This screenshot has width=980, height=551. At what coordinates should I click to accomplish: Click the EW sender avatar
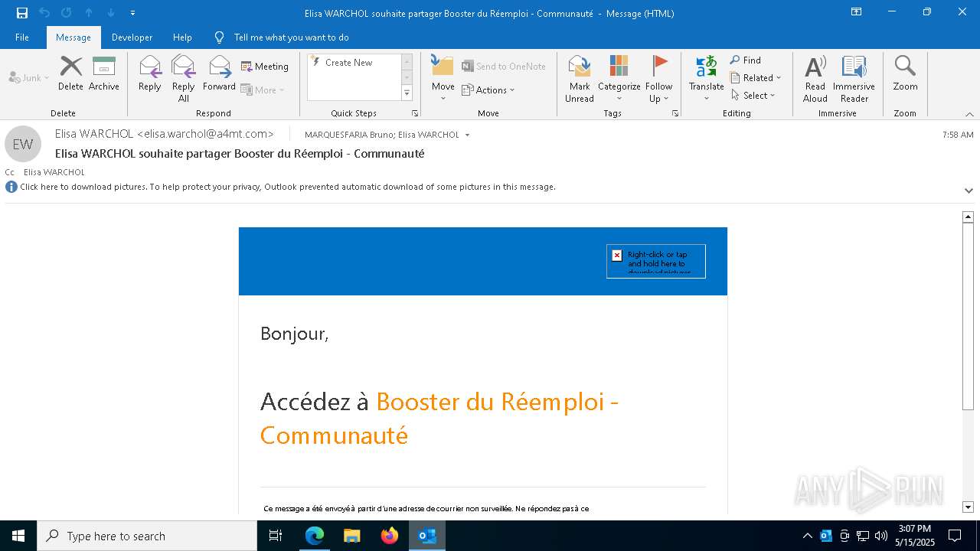[23, 144]
